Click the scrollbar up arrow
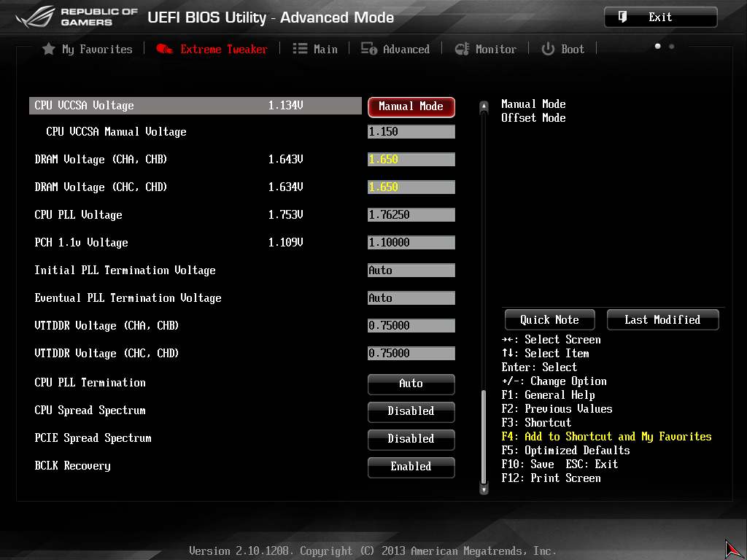This screenshot has height=560, width=747. [x=484, y=106]
